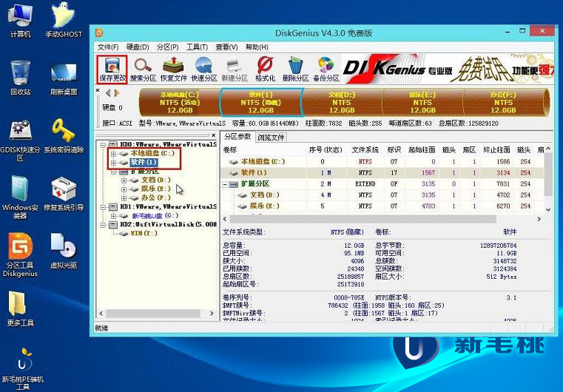Viewport: 563px width, 392px height.
Task: Expand 娱乐(E:) tree node
Action: coord(124,189)
